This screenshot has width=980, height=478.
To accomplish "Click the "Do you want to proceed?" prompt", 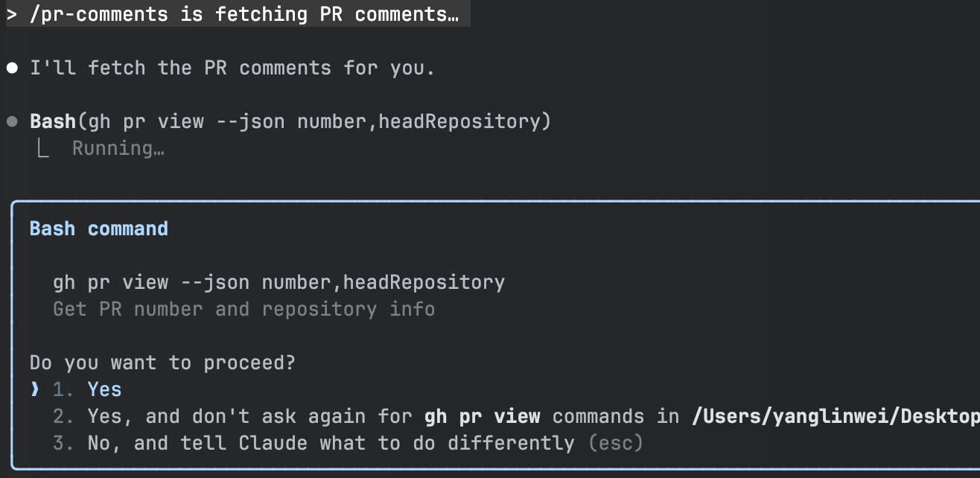I will click(162, 363).
